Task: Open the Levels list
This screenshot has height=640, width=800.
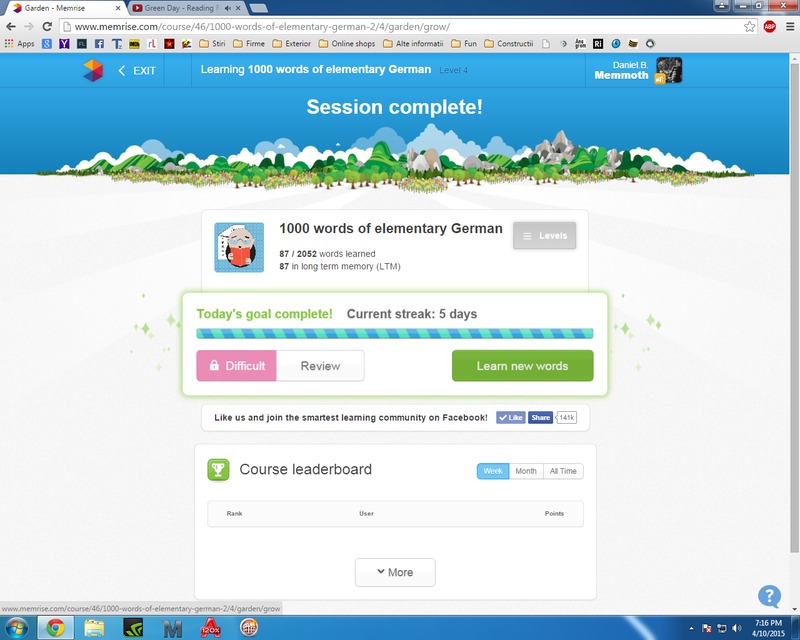Action: pyautogui.click(x=544, y=236)
